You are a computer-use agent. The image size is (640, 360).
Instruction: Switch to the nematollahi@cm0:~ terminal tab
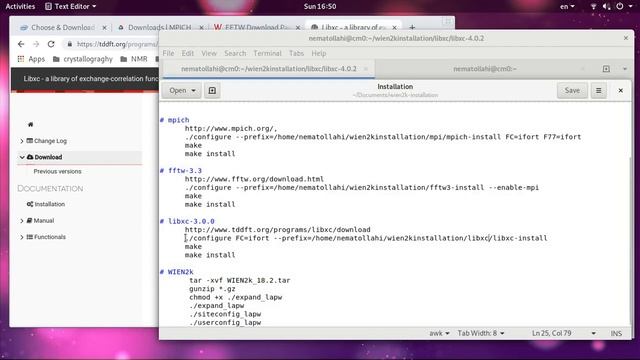pos(485,69)
